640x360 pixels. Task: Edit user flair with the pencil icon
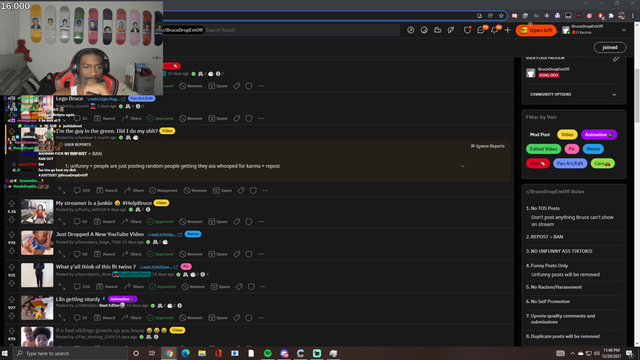(616, 59)
